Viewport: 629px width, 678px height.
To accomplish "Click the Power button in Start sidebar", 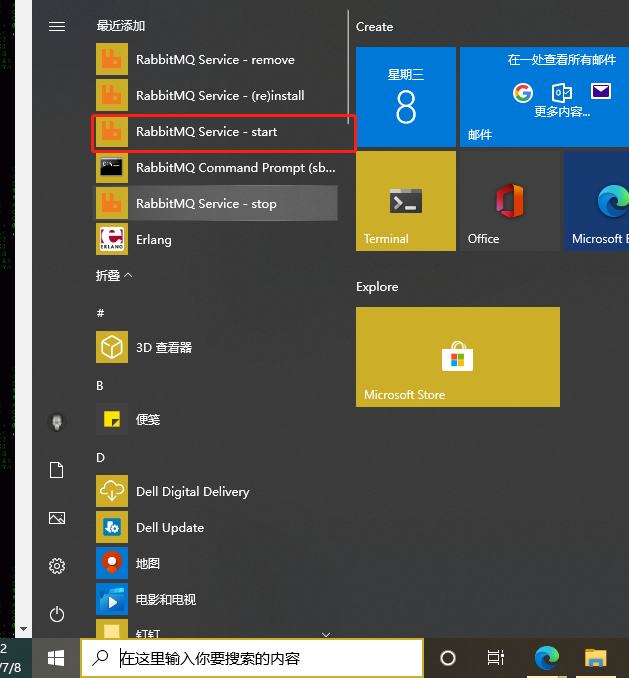I will tap(57, 614).
